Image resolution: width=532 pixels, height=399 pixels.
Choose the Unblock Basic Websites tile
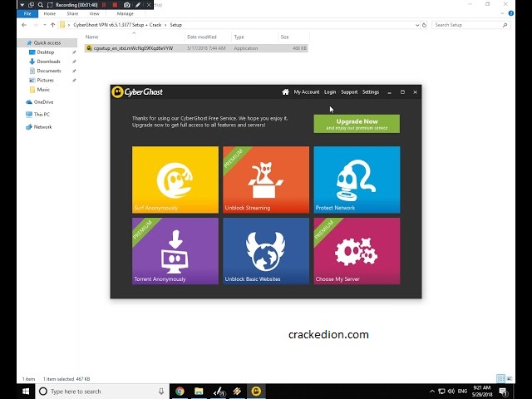pos(266,251)
